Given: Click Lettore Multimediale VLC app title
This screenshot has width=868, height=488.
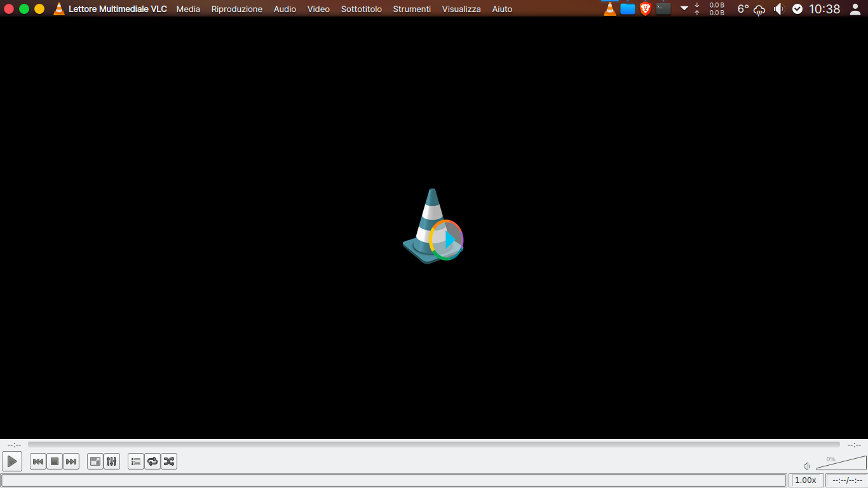Looking at the screenshot, I should click(x=118, y=9).
